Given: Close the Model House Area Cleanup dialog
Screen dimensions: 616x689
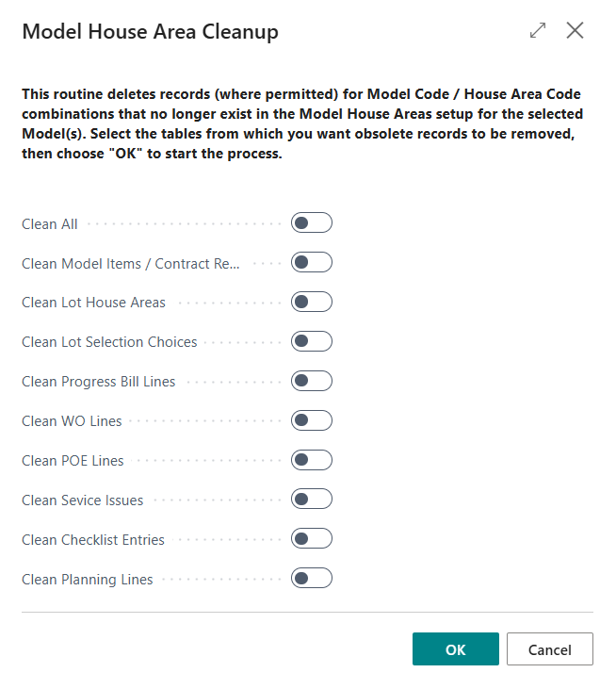Looking at the screenshot, I should point(575,31).
